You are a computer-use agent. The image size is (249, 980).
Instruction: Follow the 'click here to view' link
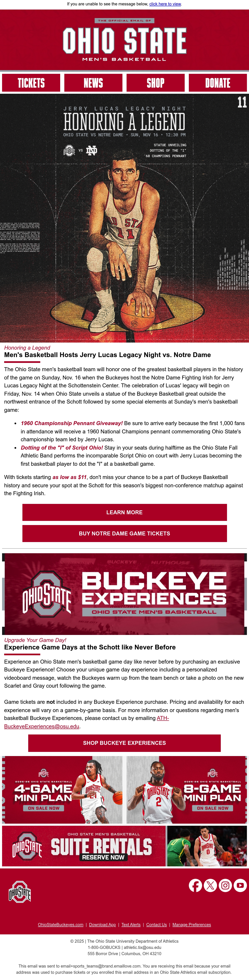click(165, 4)
